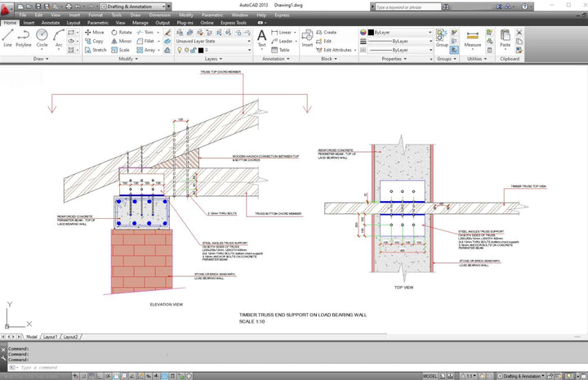Click the binoculars search icon
Screen dimensions: 588x380
(x=446, y=7)
